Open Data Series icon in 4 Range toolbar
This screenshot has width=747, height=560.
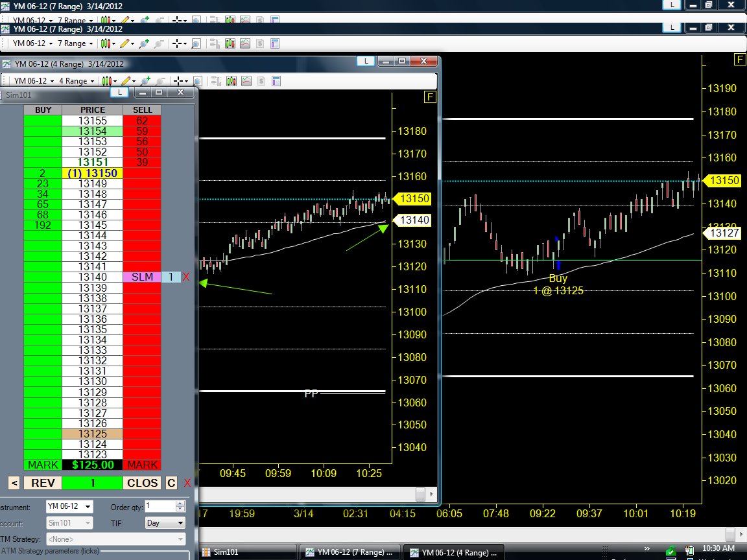pyautogui.click(x=231, y=81)
